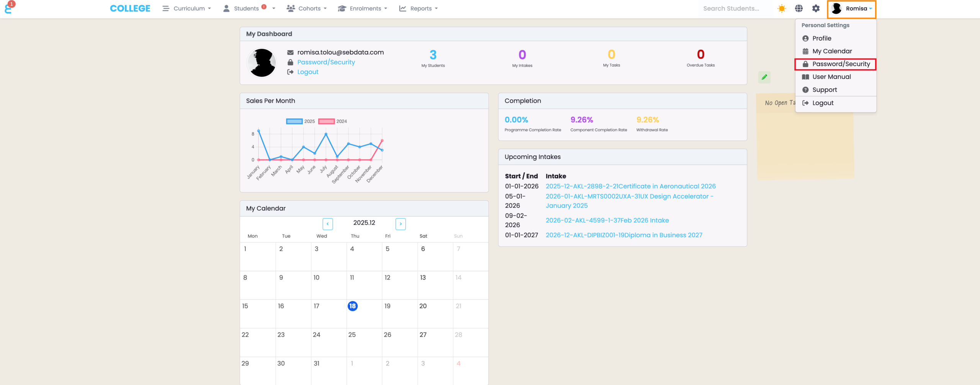The image size is (980, 385).
Task: Open User Manual from the user menu
Action: pos(831,77)
